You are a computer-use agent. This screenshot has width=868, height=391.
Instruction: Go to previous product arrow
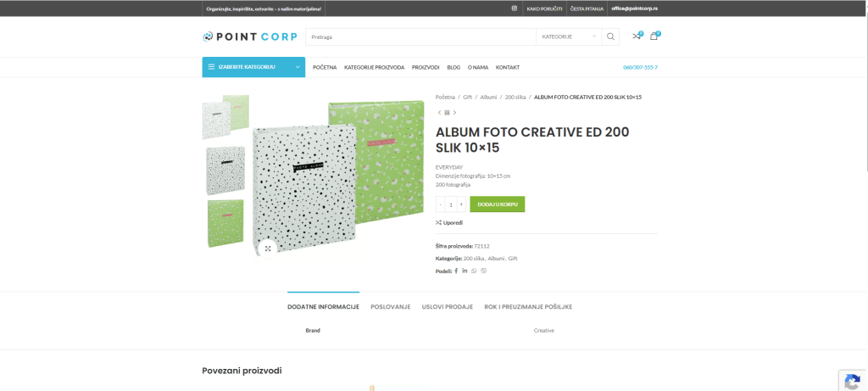440,113
